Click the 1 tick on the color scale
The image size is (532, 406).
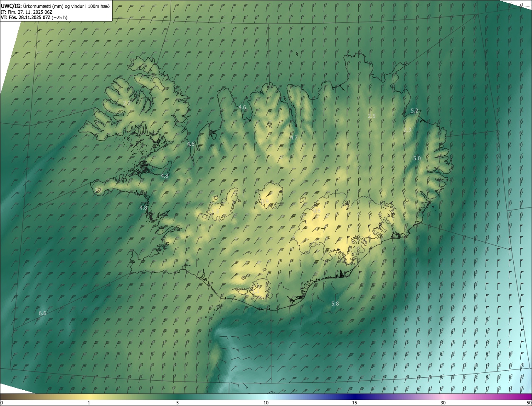[x=89, y=403]
